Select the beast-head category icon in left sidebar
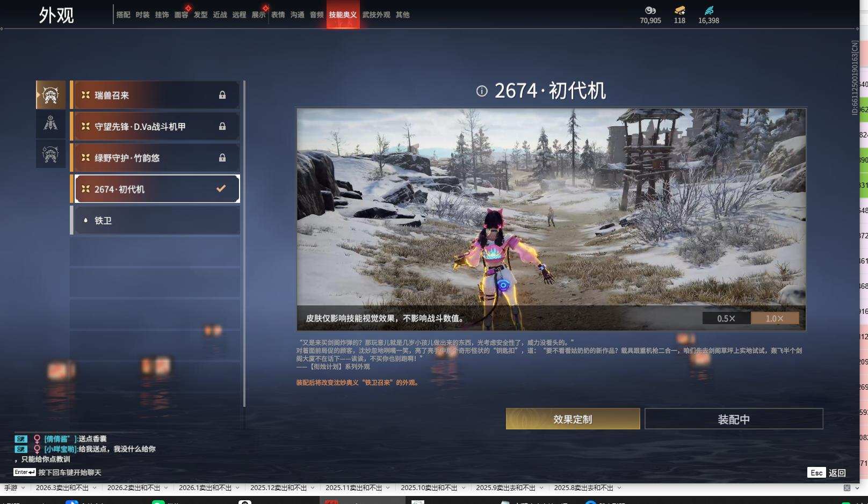The width and height of the screenshot is (868, 504). pos(50,95)
